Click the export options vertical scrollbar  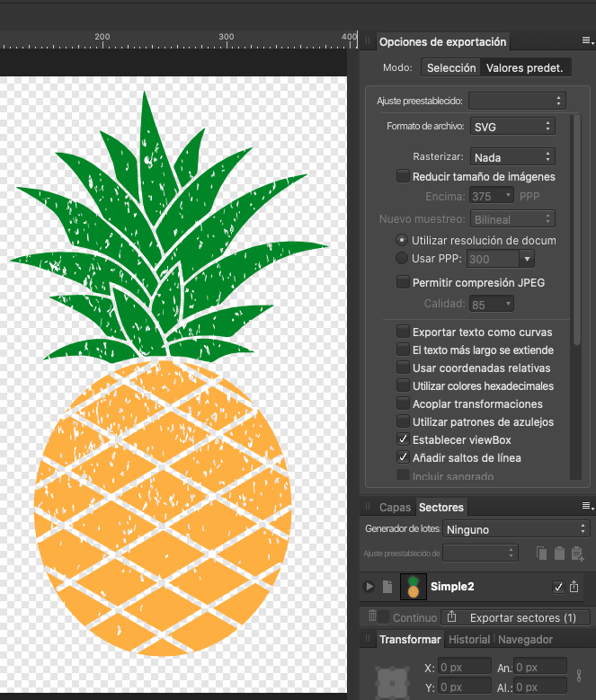click(x=577, y=229)
